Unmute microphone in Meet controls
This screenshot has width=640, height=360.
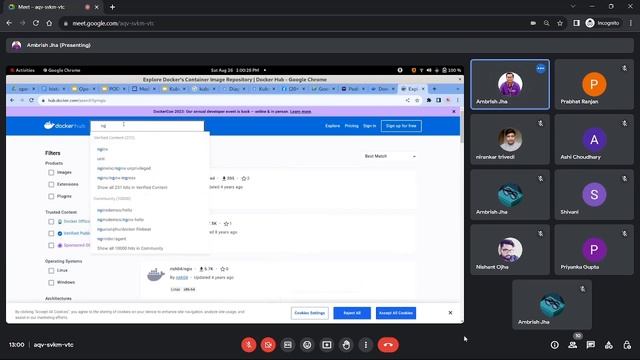pyautogui.click(x=249, y=345)
